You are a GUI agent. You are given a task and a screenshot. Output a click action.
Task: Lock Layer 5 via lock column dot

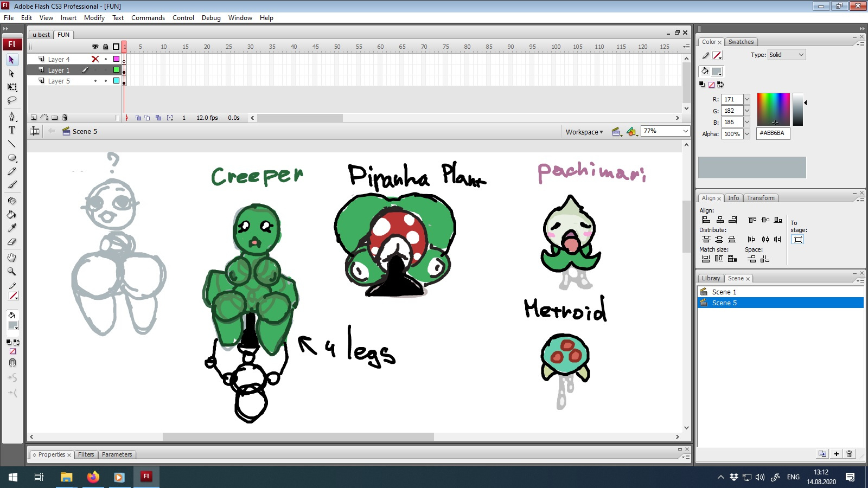point(106,81)
